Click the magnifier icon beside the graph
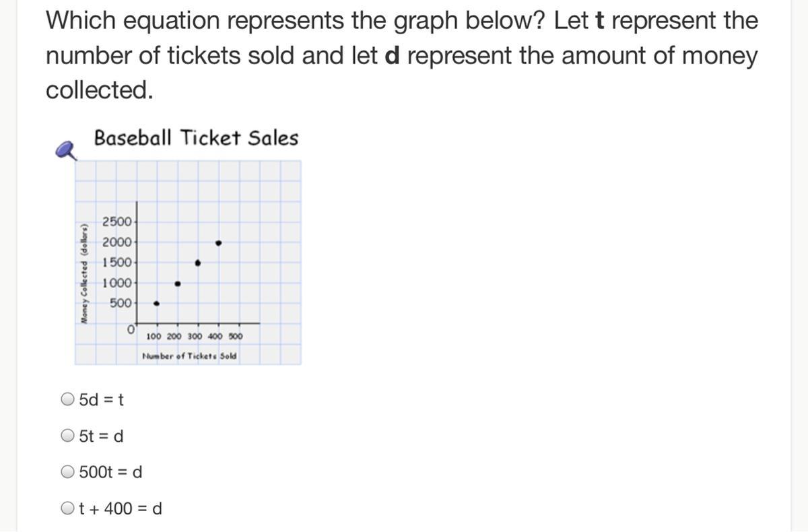 coord(66,150)
